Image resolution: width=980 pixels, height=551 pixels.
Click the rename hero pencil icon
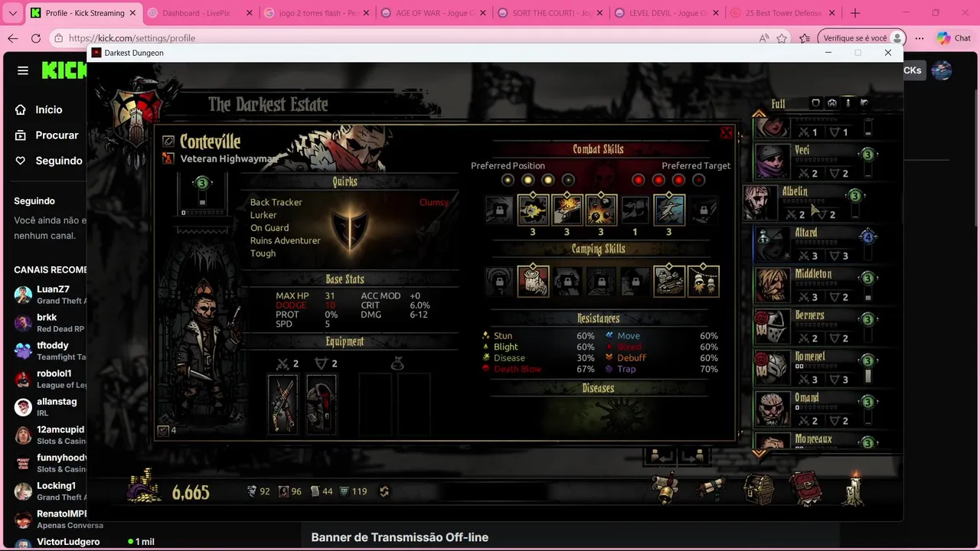click(168, 142)
